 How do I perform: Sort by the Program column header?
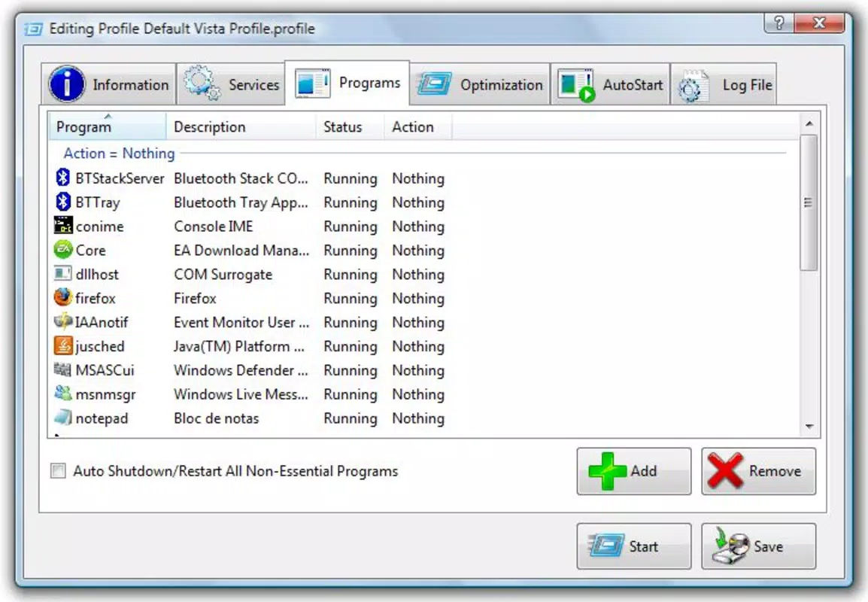click(107, 126)
